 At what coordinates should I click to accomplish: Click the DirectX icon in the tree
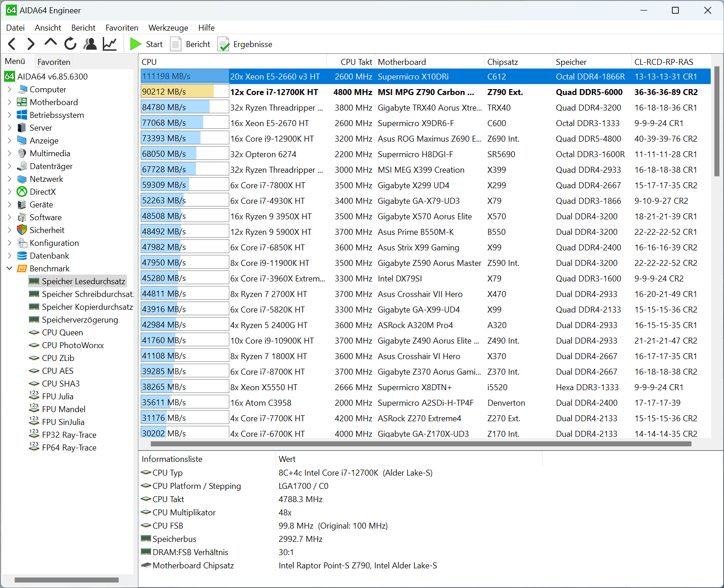(22, 192)
